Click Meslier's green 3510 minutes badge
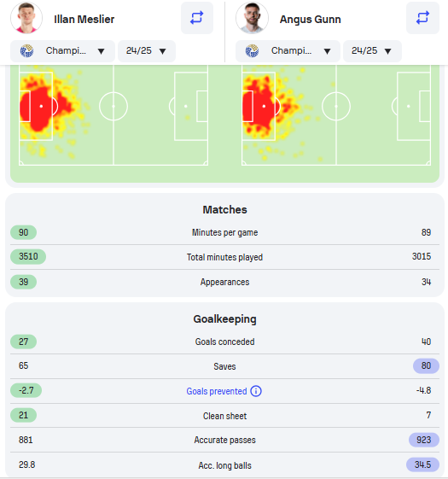This screenshot has width=448, height=479. click(28, 257)
